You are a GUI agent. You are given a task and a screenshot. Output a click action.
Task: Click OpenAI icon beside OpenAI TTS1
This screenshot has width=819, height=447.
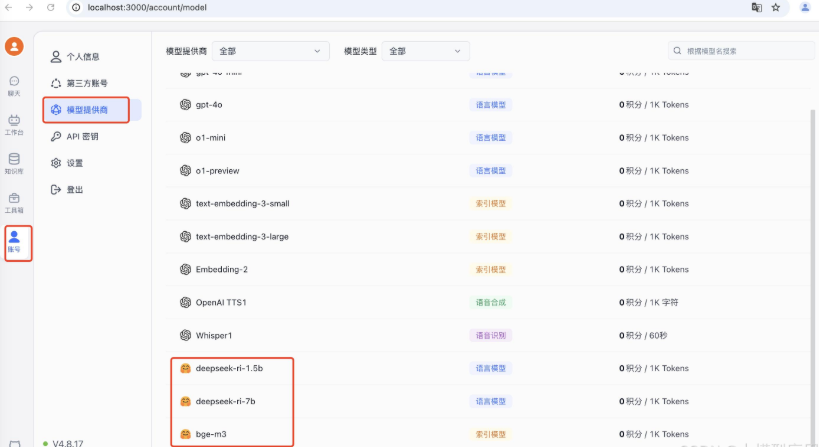(x=185, y=302)
